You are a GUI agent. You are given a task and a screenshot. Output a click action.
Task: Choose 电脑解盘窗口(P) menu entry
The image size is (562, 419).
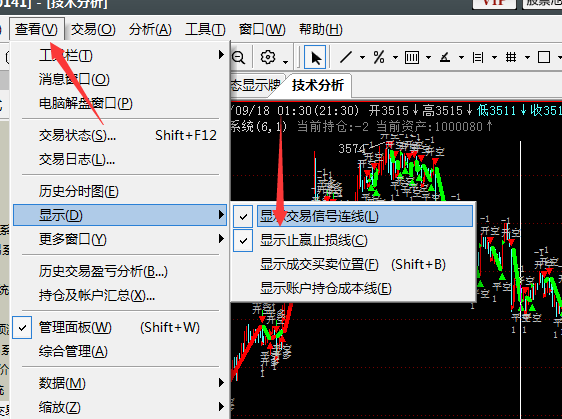120,103
